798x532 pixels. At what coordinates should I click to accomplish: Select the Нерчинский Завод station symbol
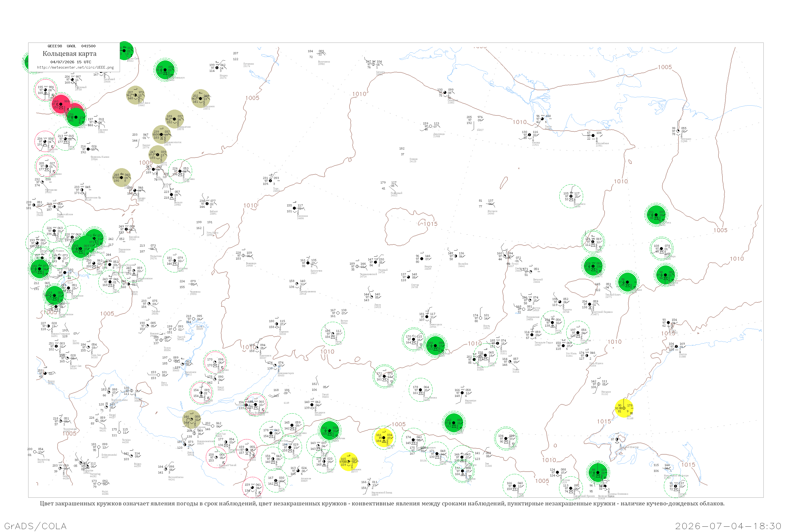[x=369, y=485]
